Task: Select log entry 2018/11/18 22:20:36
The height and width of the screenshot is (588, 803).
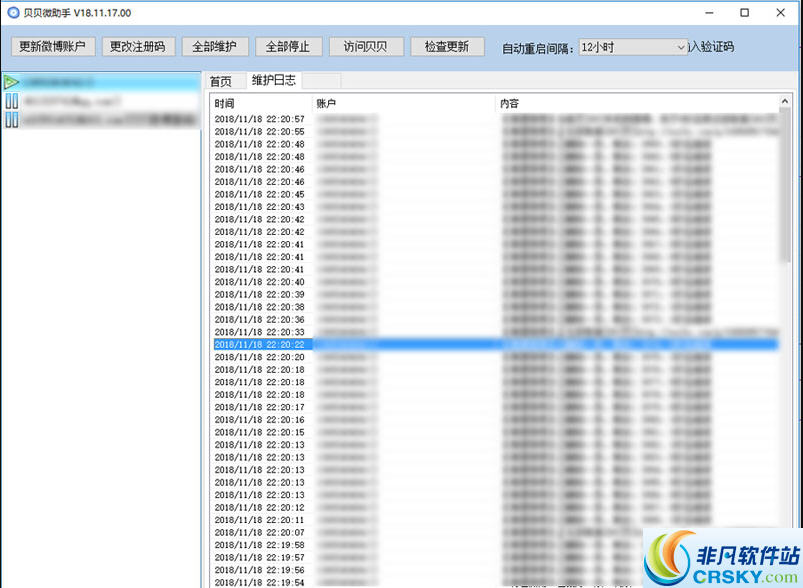Action: pos(495,320)
